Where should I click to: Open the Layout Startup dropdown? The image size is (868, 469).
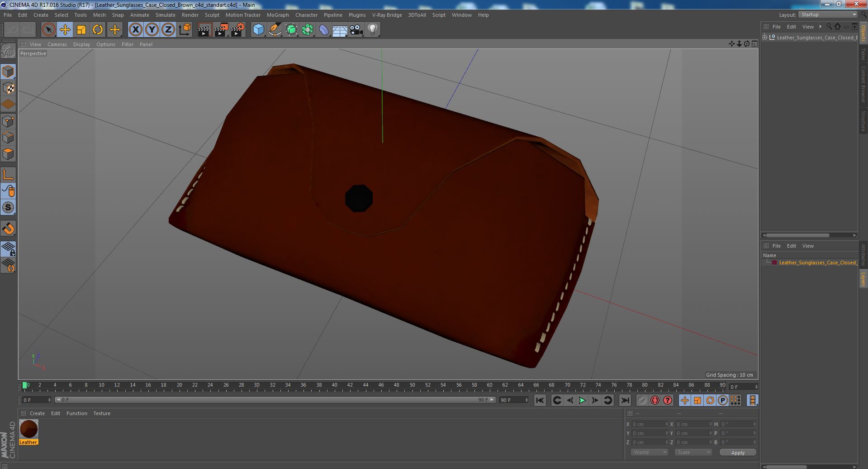coord(828,15)
